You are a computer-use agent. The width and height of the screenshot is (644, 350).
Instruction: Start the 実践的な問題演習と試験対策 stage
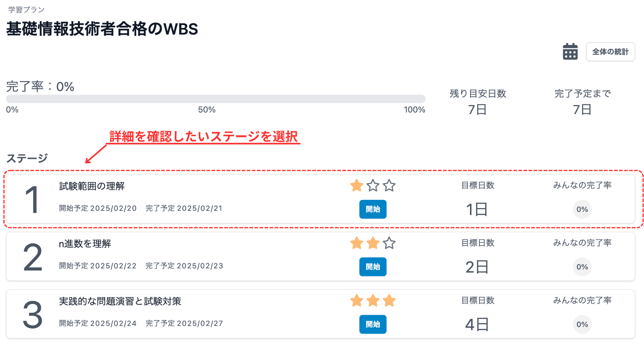(x=373, y=324)
